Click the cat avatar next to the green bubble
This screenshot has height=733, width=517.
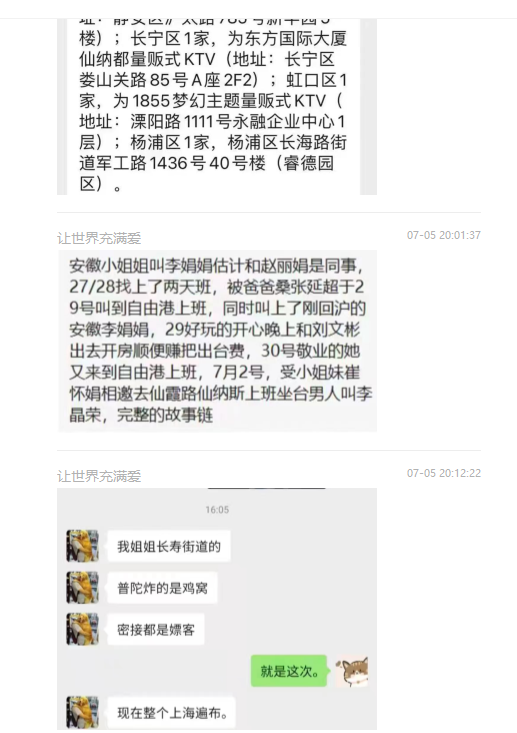click(x=352, y=671)
